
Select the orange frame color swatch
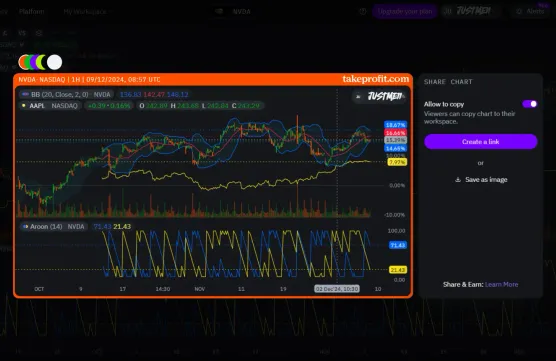pyautogui.click(x=22, y=62)
